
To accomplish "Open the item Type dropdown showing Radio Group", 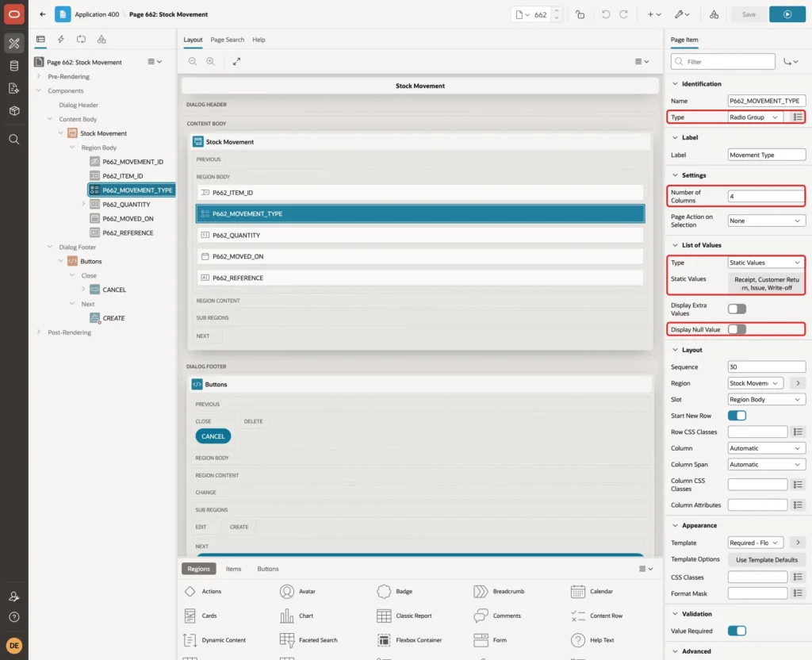I will click(754, 117).
